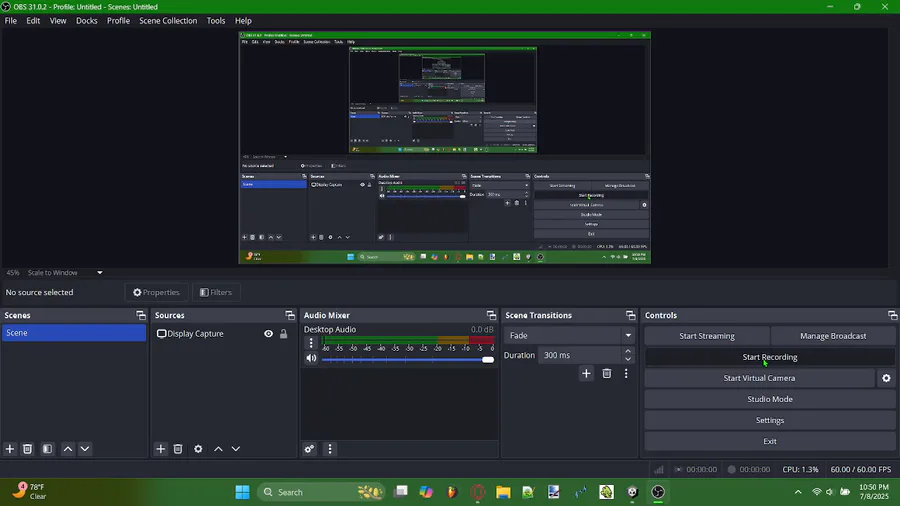Click Manage Broadcast button
This screenshot has width=900, height=506.
point(833,336)
